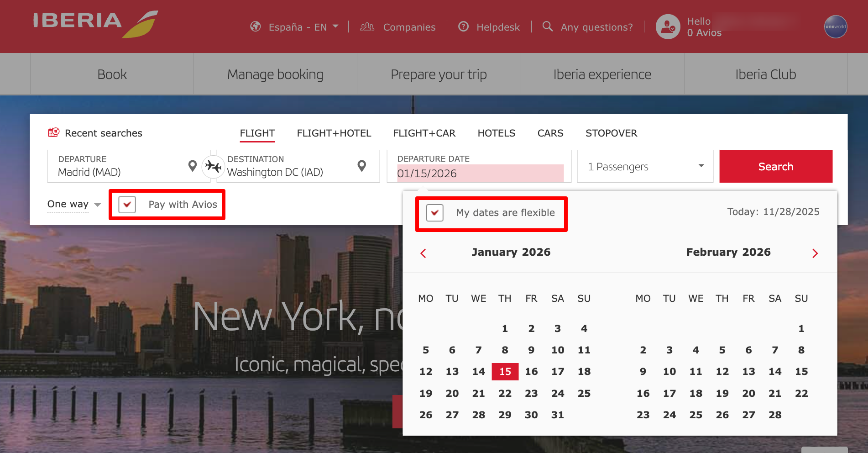
Task: Advance calendar to next month with right chevron
Action: (x=815, y=253)
